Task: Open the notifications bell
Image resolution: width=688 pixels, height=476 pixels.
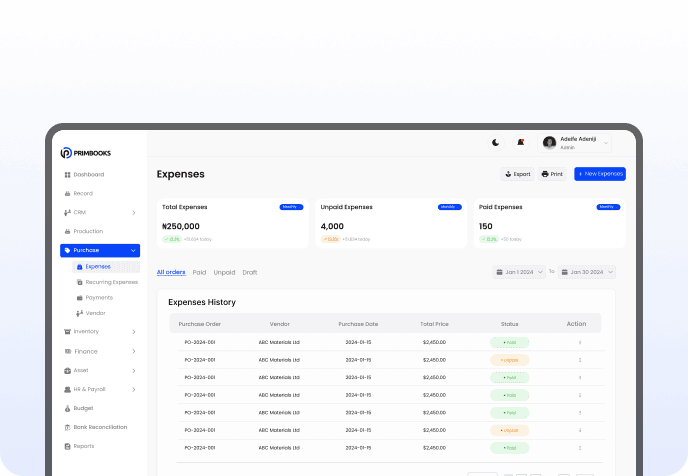Action: pos(521,143)
